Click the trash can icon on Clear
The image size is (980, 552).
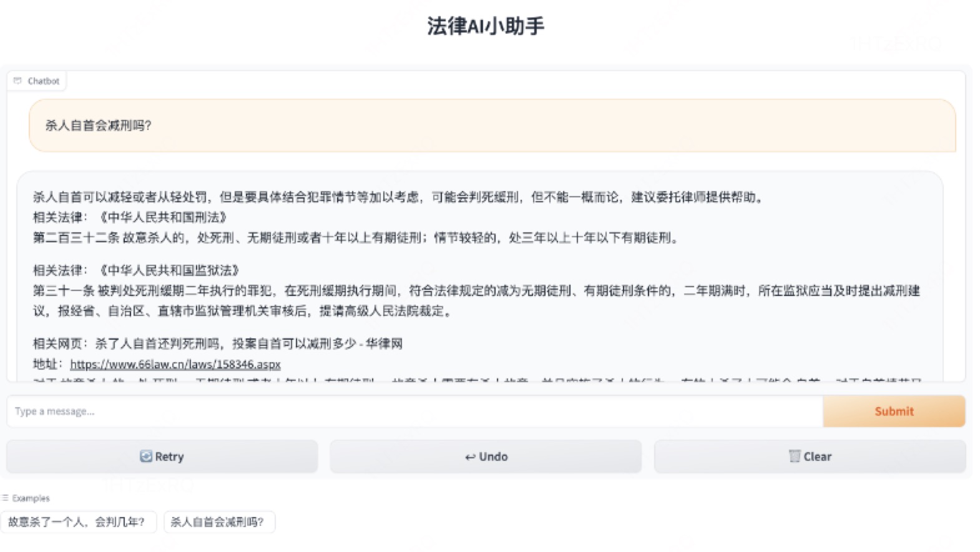(794, 456)
